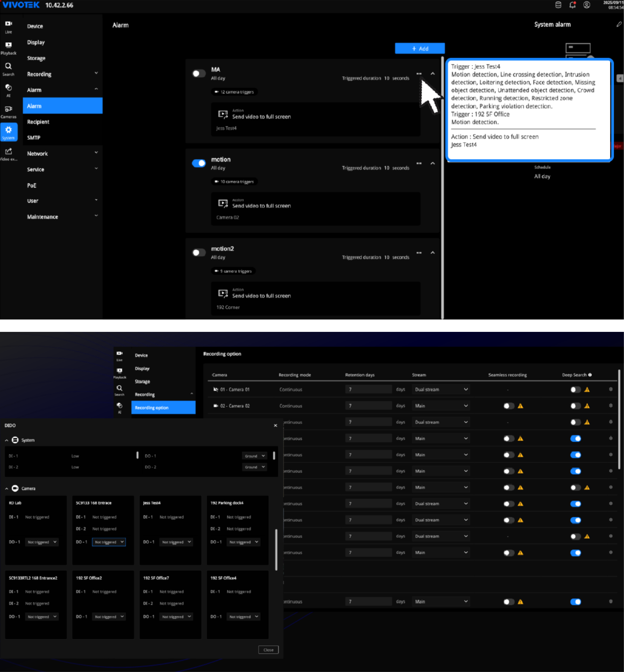Enable the MA alarm toggle
The width and height of the screenshot is (624, 672).
tap(199, 74)
